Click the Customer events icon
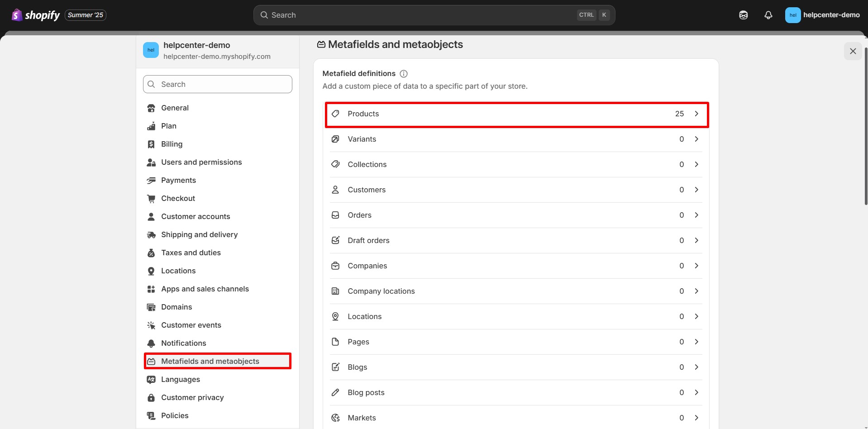868x429 pixels. [x=151, y=325]
